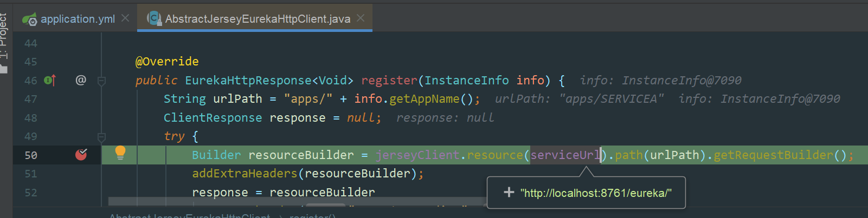The image size is (868, 218).
Task: Click addExtraHeaders on line 51
Action: (x=245, y=174)
